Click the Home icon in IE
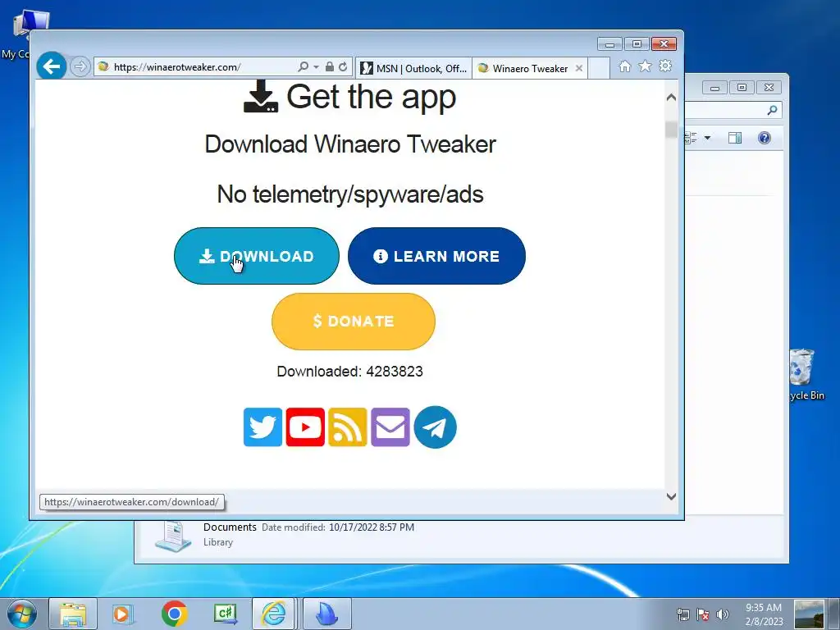 coord(624,66)
